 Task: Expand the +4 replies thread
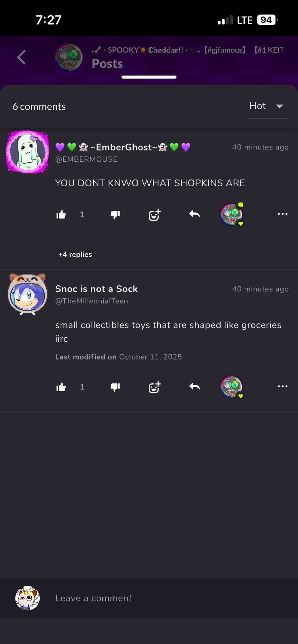tap(75, 254)
